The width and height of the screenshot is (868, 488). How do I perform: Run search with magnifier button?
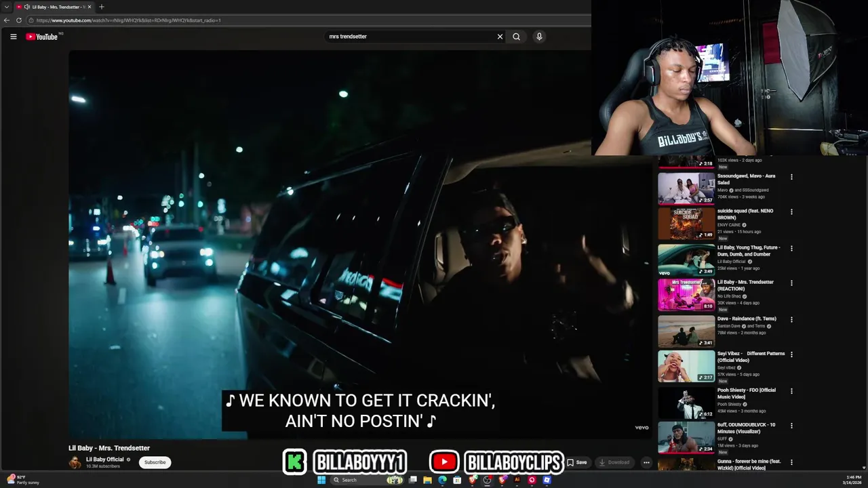516,37
